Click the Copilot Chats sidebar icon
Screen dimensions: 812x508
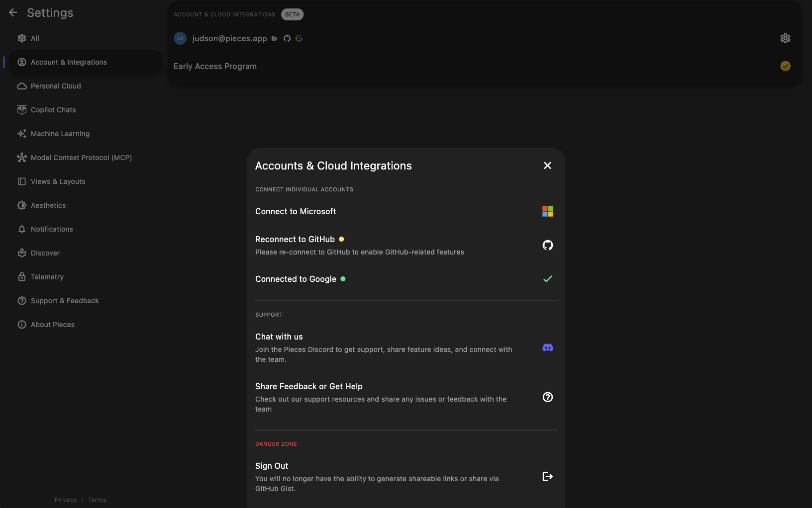pyautogui.click(x=22, y=110)
